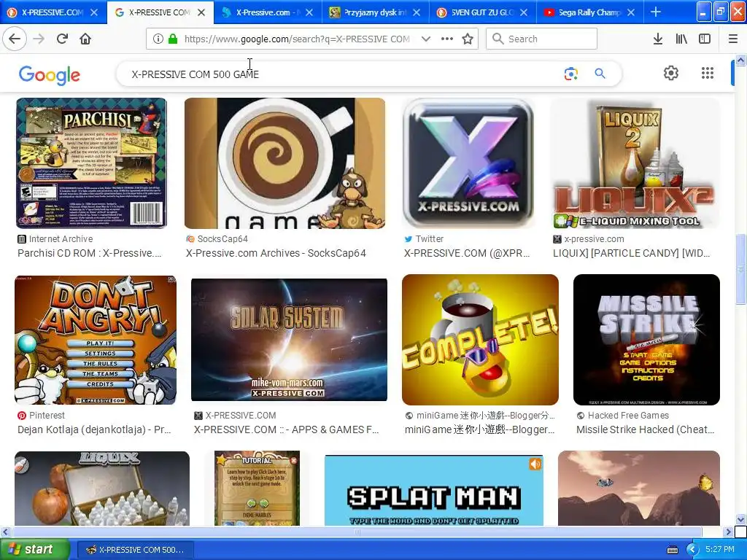Open the mountain landscape game thumbnail

[x=639, y=489]
